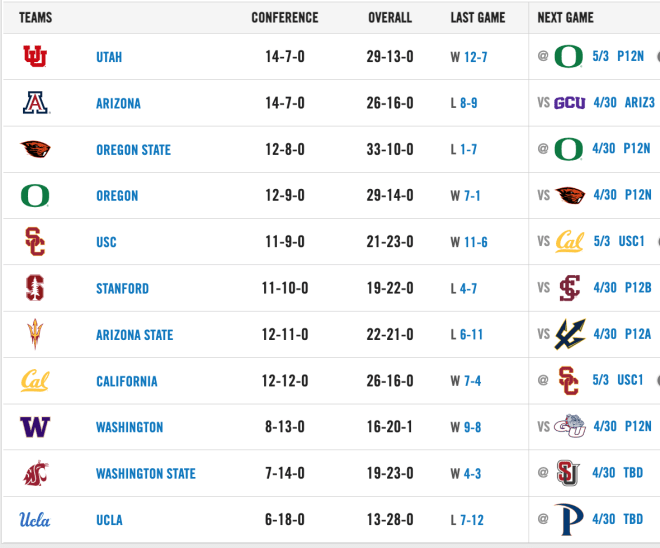660x548 pixels.
Task: Open the Washington State team link
Action: (146, 474)
